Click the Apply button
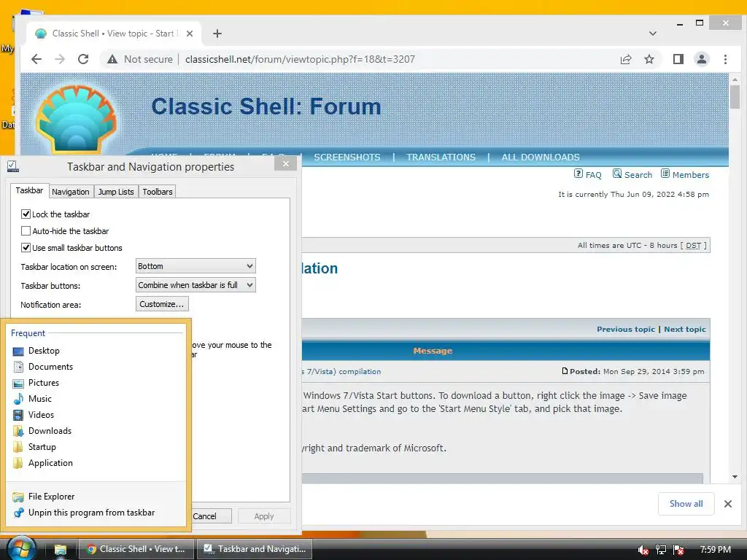 264,516
